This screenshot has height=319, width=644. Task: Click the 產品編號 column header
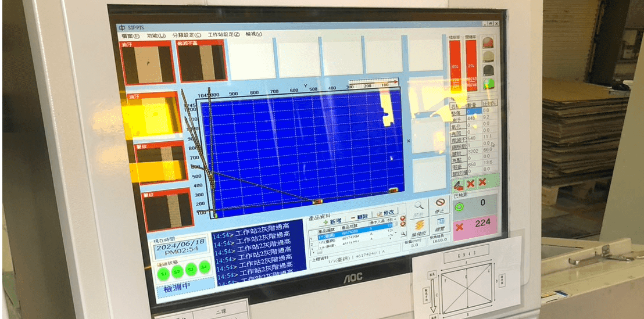[x=327, y=229]
